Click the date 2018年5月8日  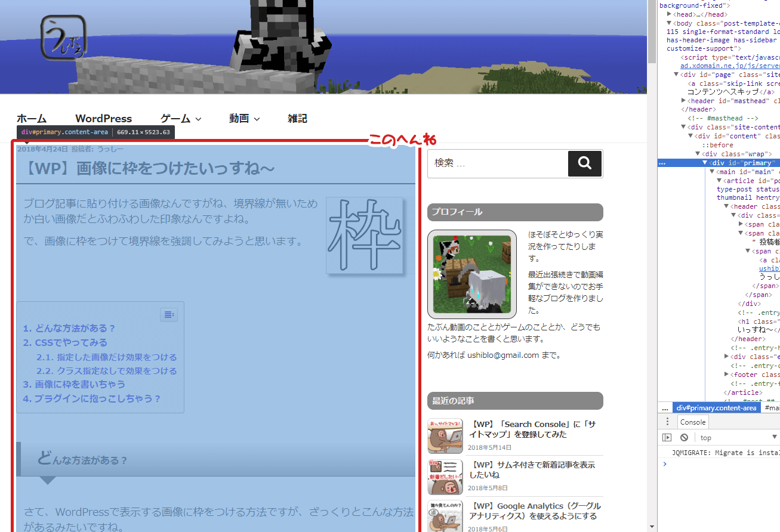point(488,488)
